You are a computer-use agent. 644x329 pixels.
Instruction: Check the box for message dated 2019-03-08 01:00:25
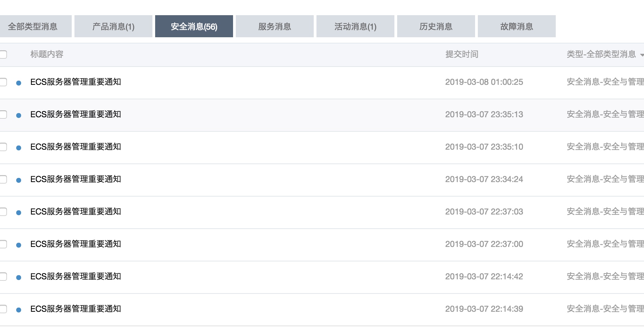pos(3,82)
